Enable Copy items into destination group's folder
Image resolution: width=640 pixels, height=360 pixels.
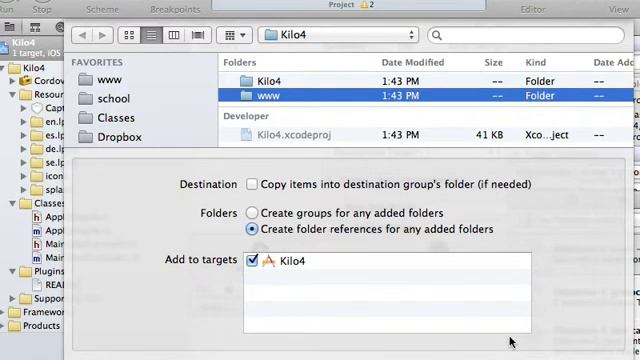[252, 184]
